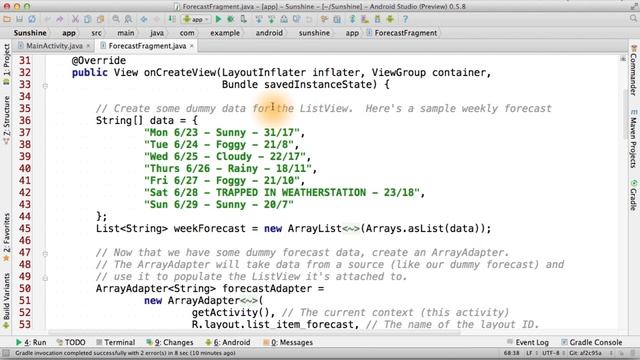Viewport: 640px width, 360px height.
Task: Open the app run configuration dropdown
Action: click(x=196, y=19)
